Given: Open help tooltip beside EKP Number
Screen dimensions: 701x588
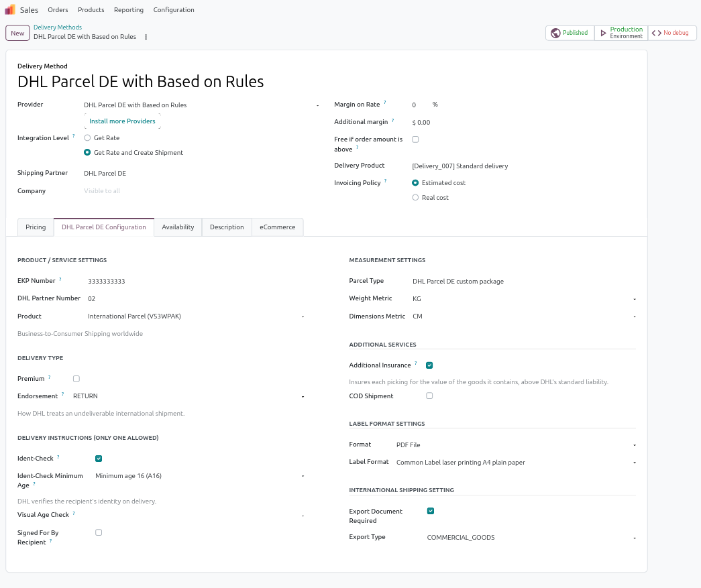Looking at the screenshot, I should pyautogui.click(x=60, y=280).
